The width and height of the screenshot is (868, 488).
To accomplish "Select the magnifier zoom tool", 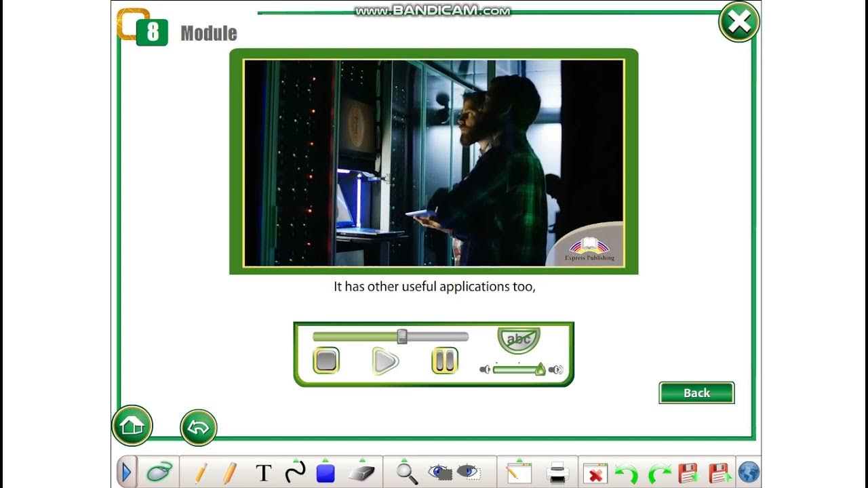I will click(406, 472).
